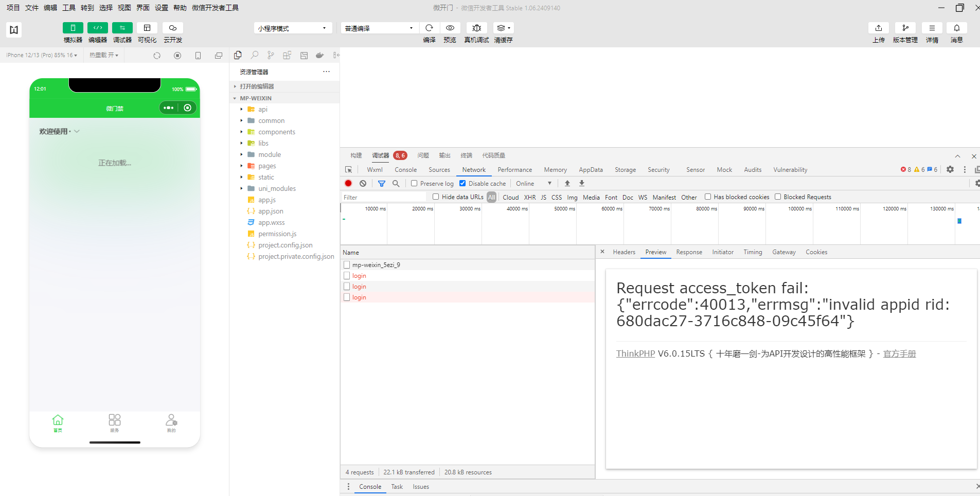The image size is (980, 496).
Task: Tap the 我的 tab in simulator
Action: (171, 423)
